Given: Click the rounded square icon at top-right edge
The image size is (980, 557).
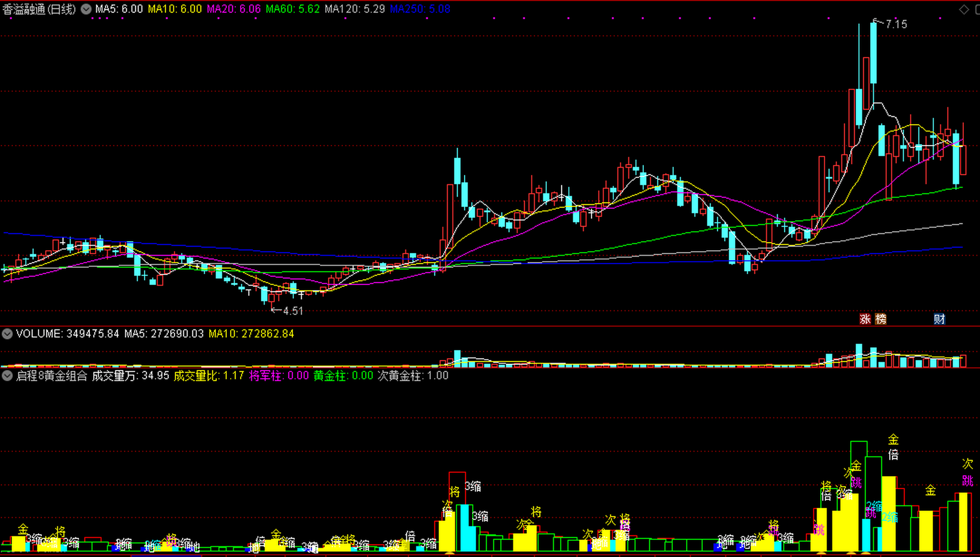Looking at the screenshot, I should coord(977,10).
